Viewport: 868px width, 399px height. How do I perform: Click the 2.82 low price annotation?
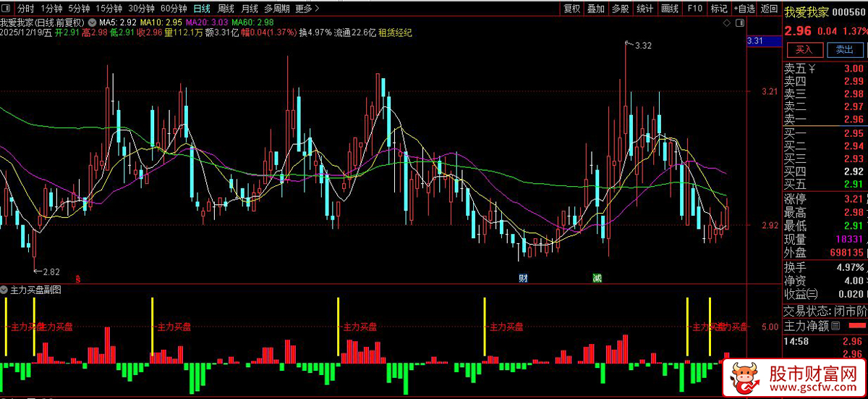tap(51, 272)
